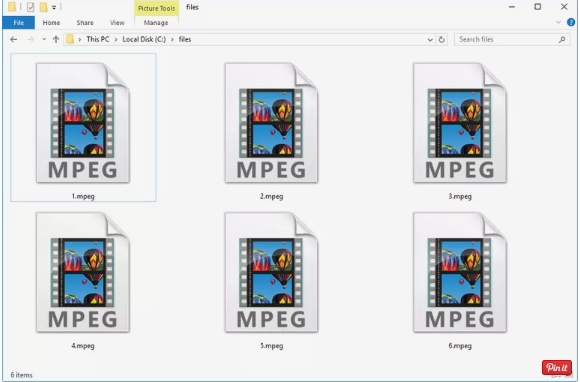
Task: Open the File menu tab
Action: (x=18, y=23)
